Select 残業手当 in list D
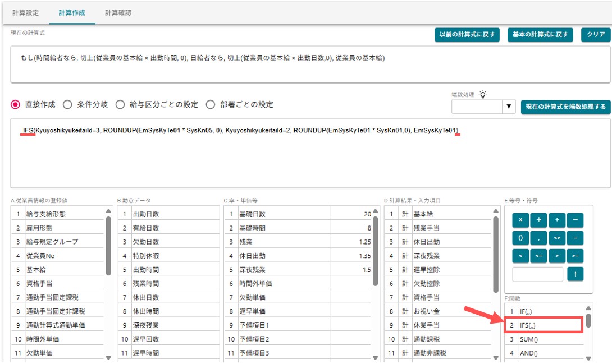 [x=439, y=228]
